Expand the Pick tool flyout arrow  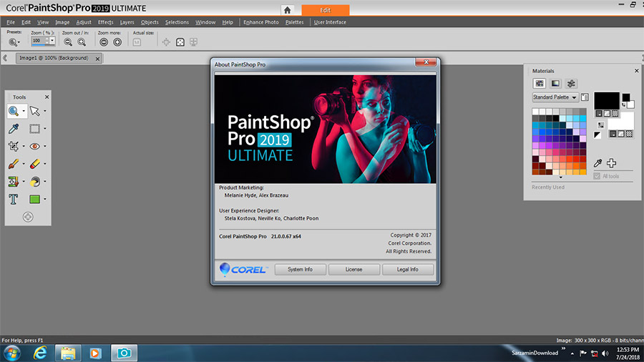[x=45, y=111]
